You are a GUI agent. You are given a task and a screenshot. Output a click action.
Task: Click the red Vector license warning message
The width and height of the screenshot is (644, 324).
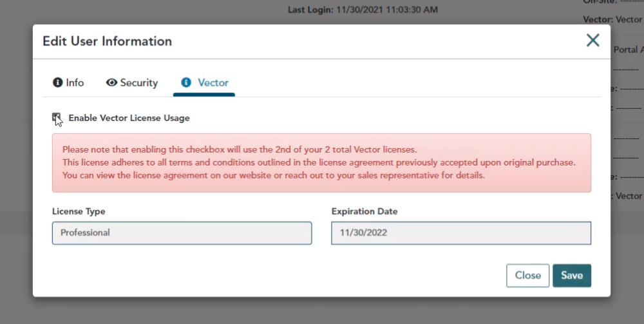[x=321, y=162]
